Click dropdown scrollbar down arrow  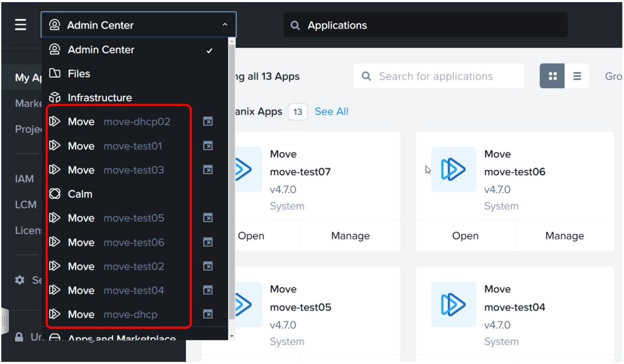click(x=232, y=336)
